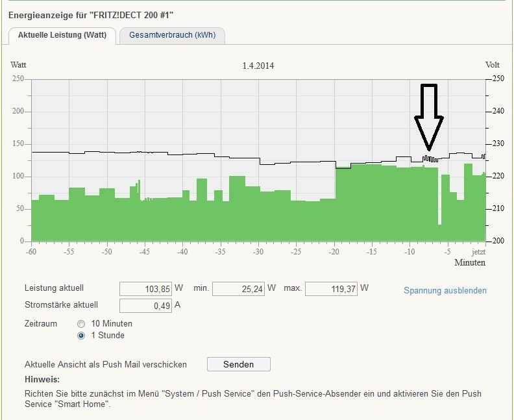Hide voltage via Spannung ausblenden link
The width and height of the screenshot is (514, 420).
click(445, 290)
